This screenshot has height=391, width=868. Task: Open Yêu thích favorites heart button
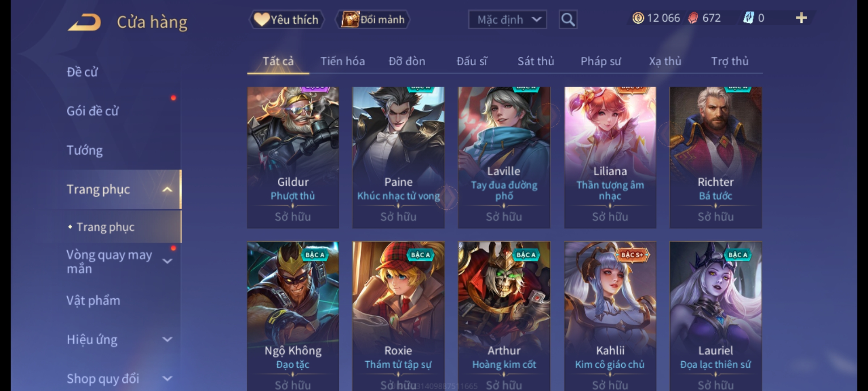pos(286,20)
